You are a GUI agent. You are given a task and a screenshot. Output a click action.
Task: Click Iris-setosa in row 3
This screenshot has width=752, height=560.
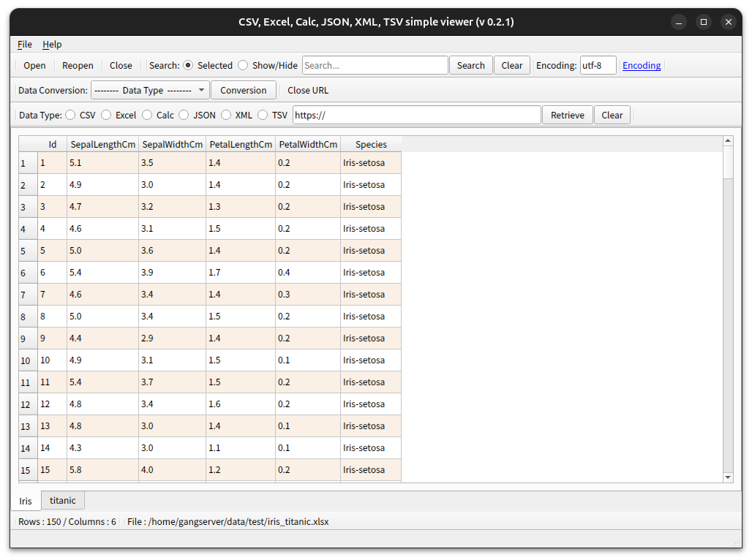coord(371,207)
